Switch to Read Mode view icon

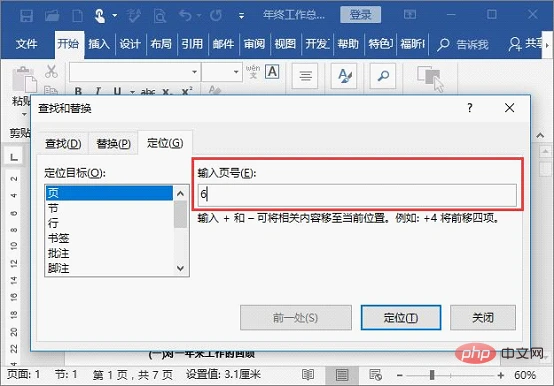308,375
